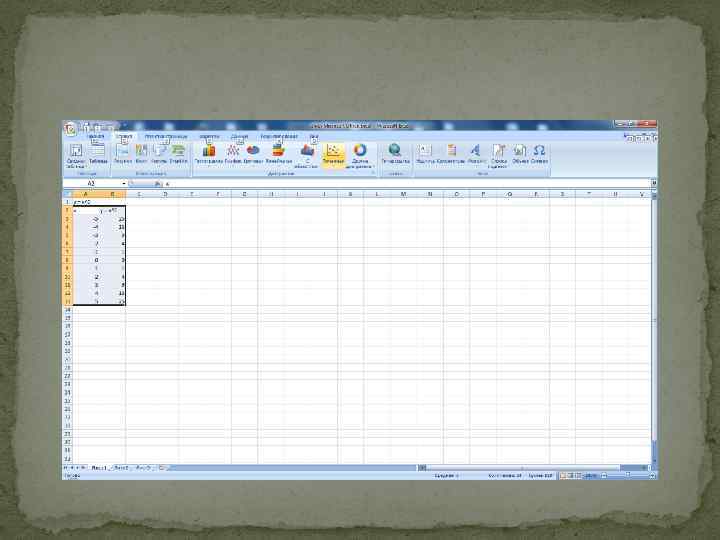Click the zoom slider in status bar

tap(628, 476)
